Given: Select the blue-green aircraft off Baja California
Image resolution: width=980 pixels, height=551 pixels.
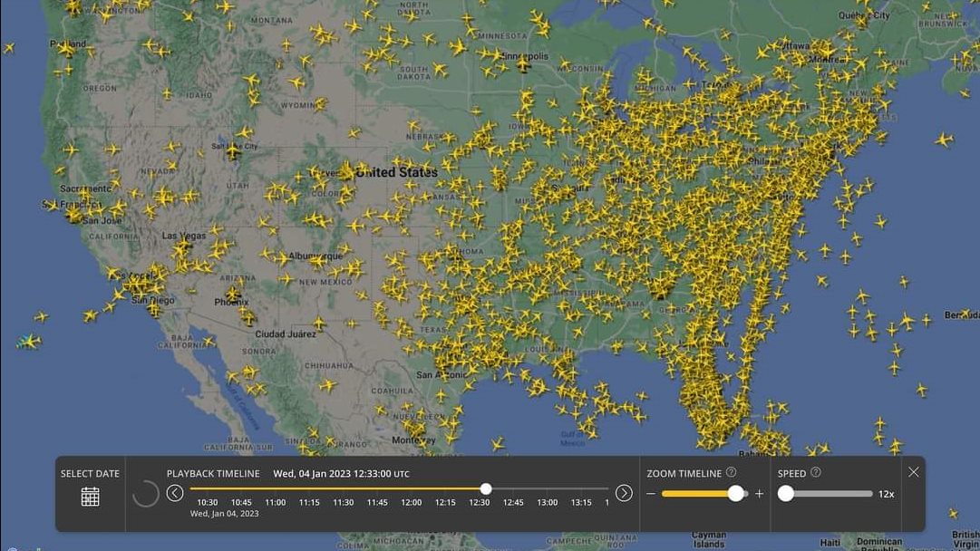Looking at the screenshot, I should (x=29, y=342).
